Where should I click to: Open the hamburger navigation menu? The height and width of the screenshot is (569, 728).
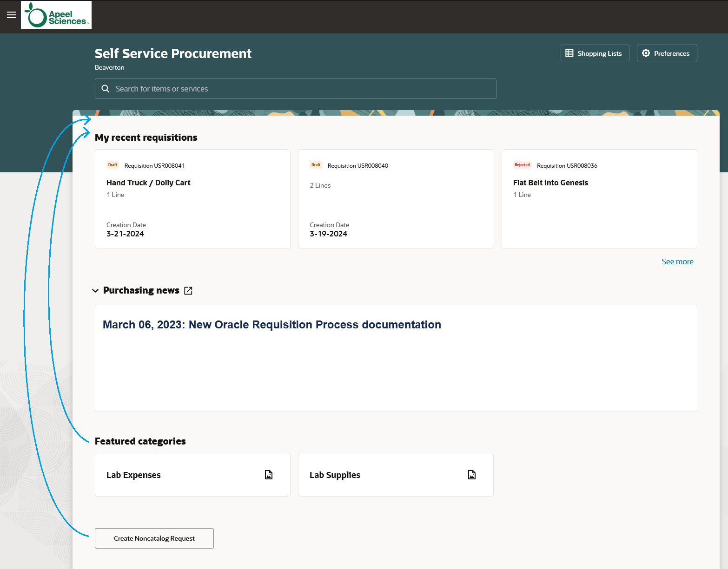[x=12, y=15]
